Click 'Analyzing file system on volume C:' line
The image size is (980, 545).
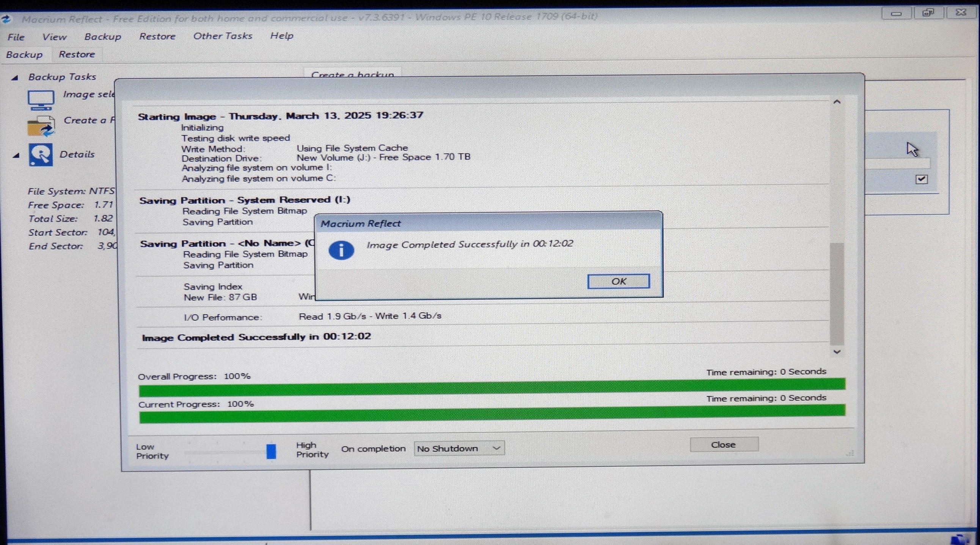tap(258, 178)
